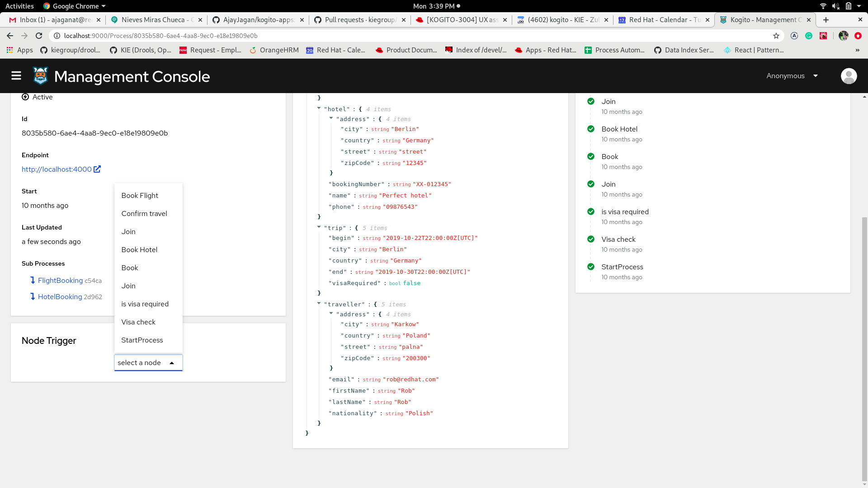This screenshot has height=488, width=868.
Task: Toggle the "select a node" dropdown
Action: (148, 363)
